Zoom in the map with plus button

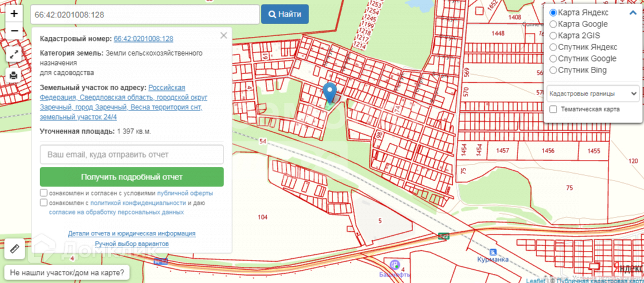click(x=14, y=14)
